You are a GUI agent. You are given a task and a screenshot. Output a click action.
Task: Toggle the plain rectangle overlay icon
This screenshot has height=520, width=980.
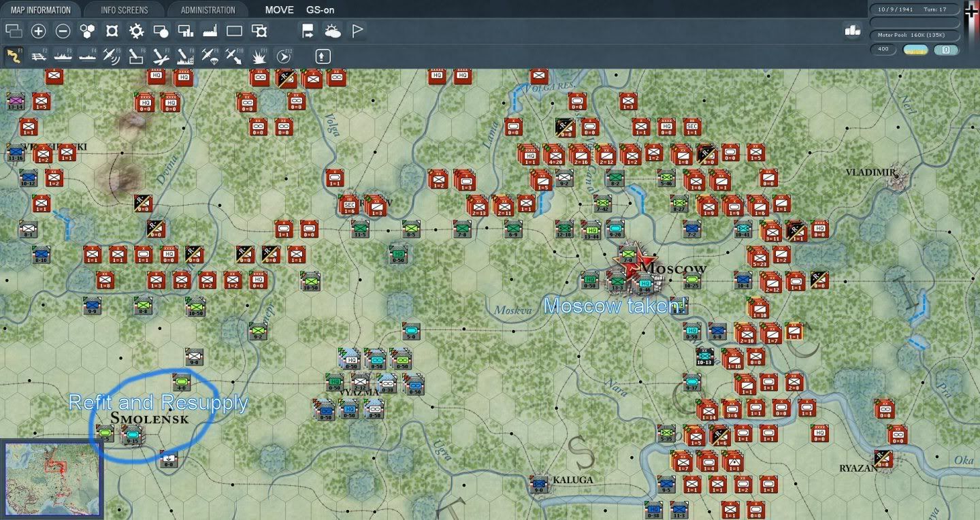coord(234,31)
